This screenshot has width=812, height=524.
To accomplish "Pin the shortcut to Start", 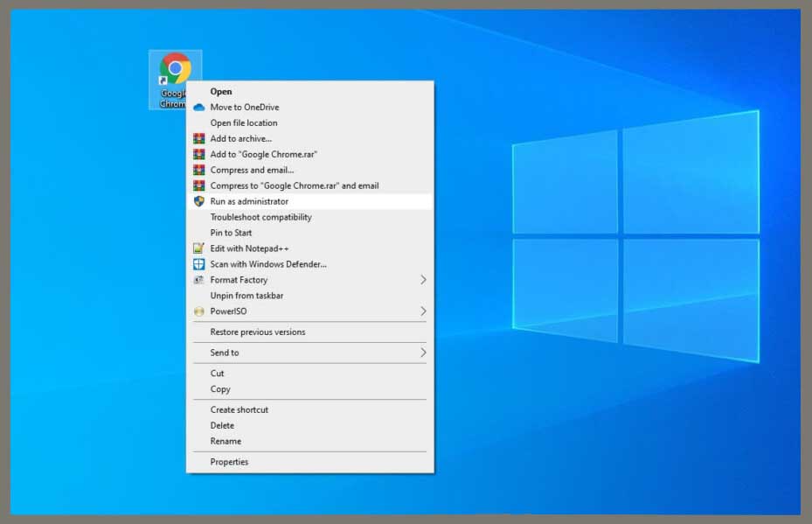I will 229,233.
